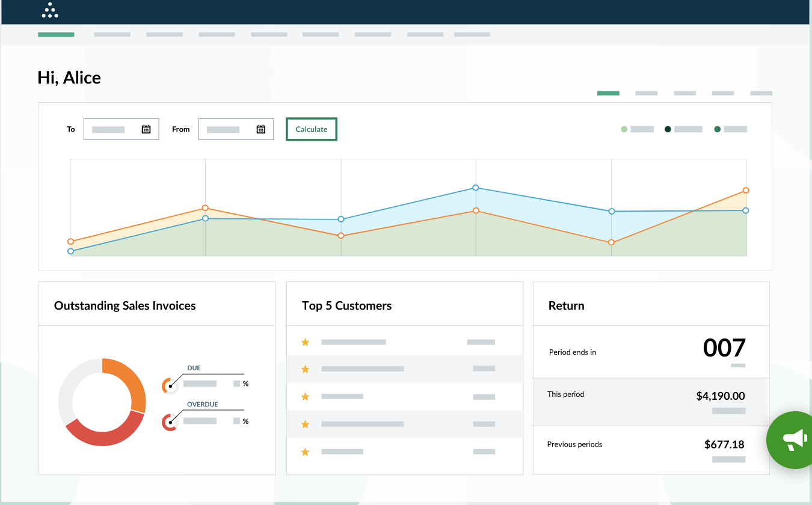Click the "007" period countdown value
Image resolution: width=812 pixels, height=505 pixels.
coord(724,348)
